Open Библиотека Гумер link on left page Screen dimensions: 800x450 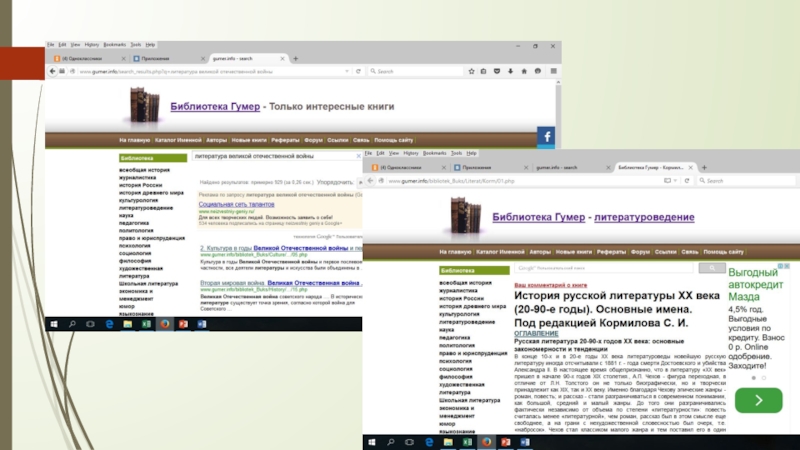[215, 106]
